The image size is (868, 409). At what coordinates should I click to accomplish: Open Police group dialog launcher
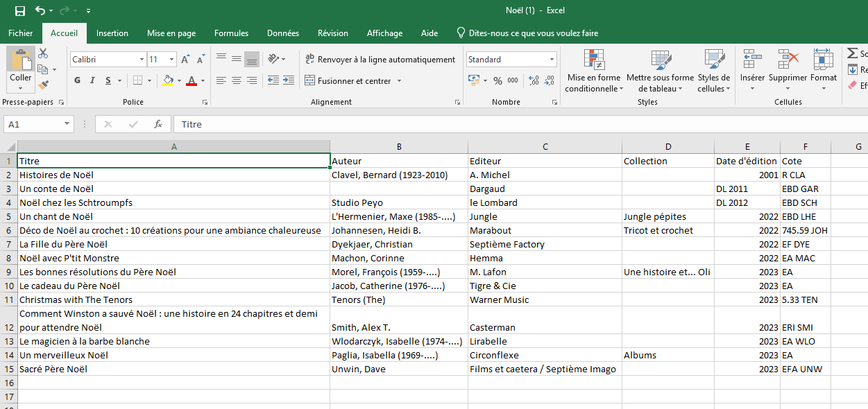(x=205, y=102)
